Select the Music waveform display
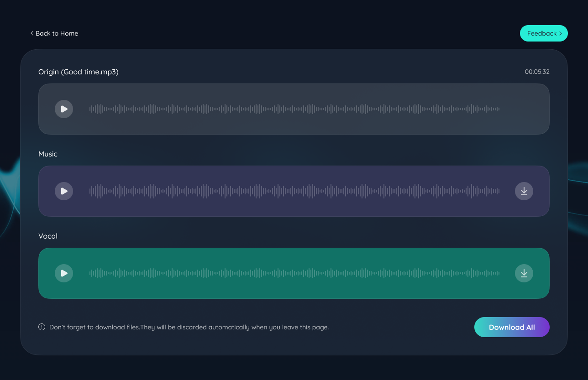The image size is (588, 380). [x=294, y=191]
